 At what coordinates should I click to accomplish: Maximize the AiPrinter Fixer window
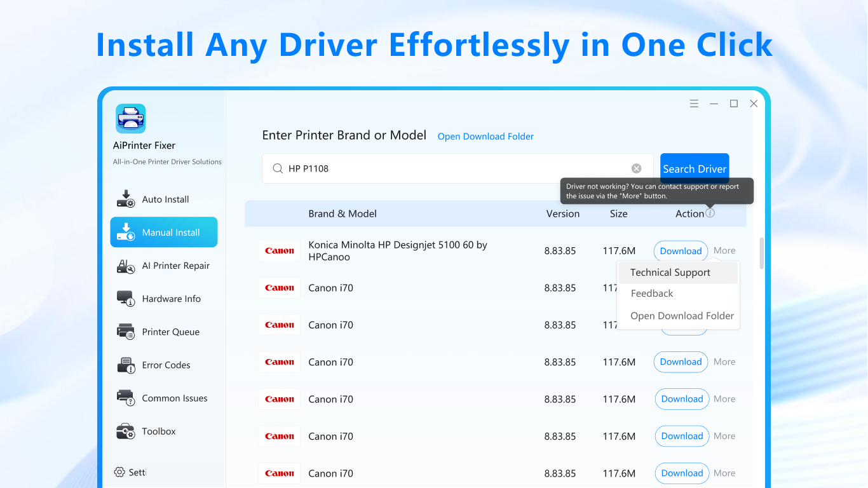coord(734,104)
